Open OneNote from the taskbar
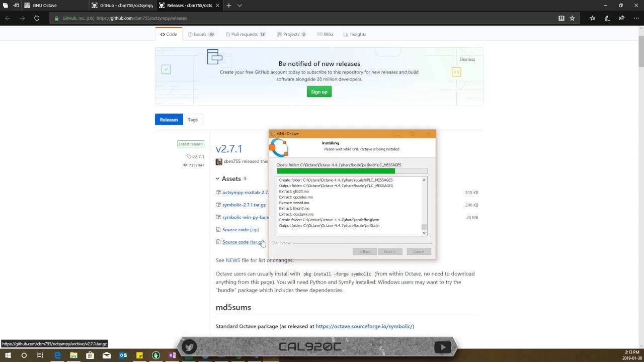The image size is (644, 362). (x=172, y=355)
